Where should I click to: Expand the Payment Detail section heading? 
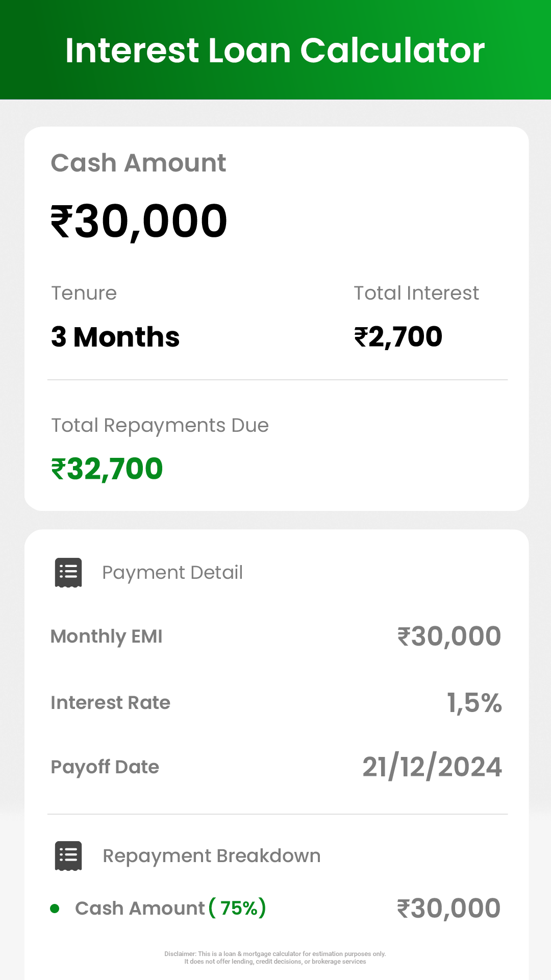point(172,573)
